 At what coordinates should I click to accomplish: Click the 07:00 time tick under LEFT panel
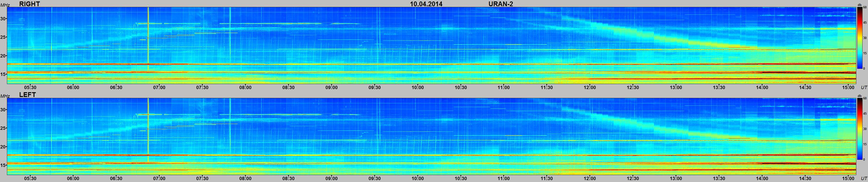(159, 178)
